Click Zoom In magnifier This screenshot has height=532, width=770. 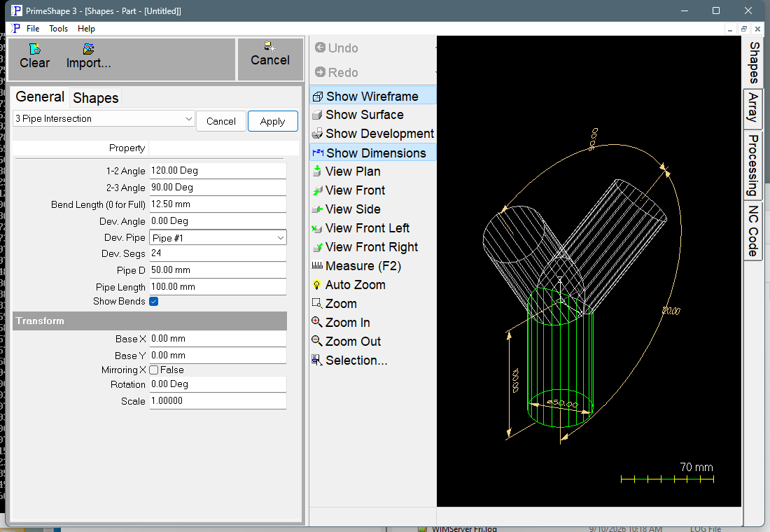(317, 322)
